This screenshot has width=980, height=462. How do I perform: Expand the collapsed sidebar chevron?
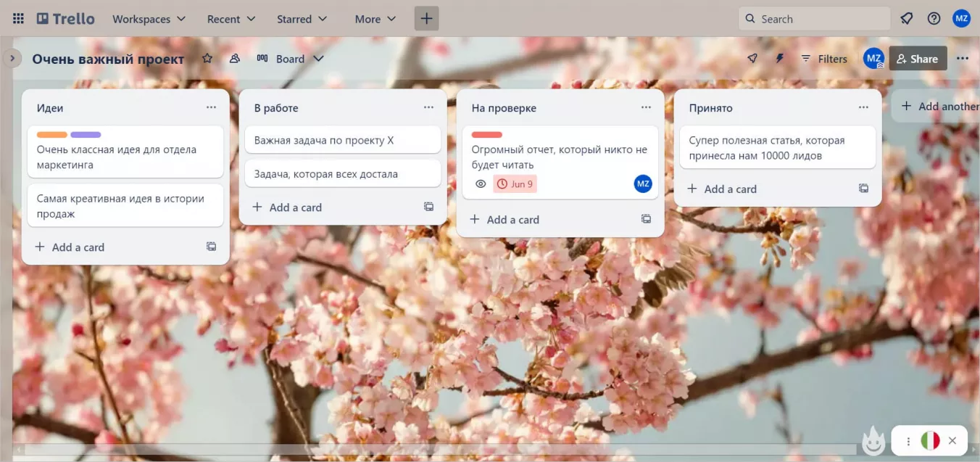[x=12, y=58]
